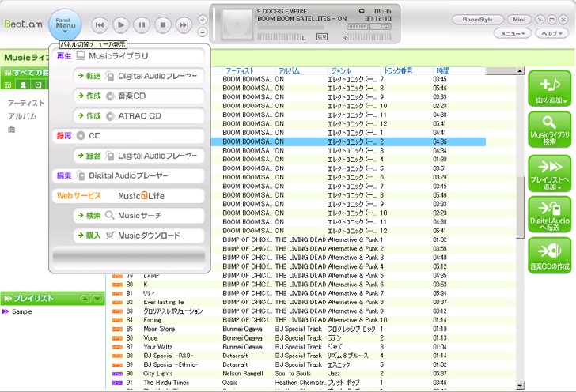Switch to Mini player mode
This screenshot has width=576, height=392.
(519, 20)
